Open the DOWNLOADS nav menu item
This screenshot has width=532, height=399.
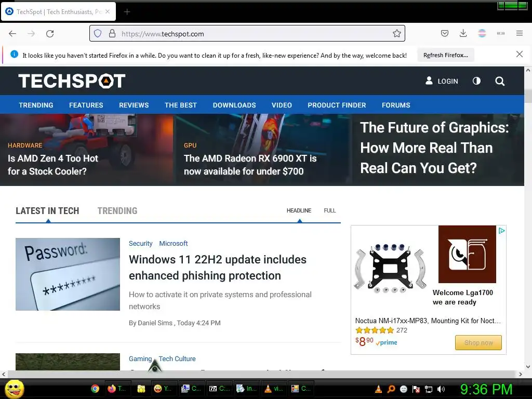234,105
